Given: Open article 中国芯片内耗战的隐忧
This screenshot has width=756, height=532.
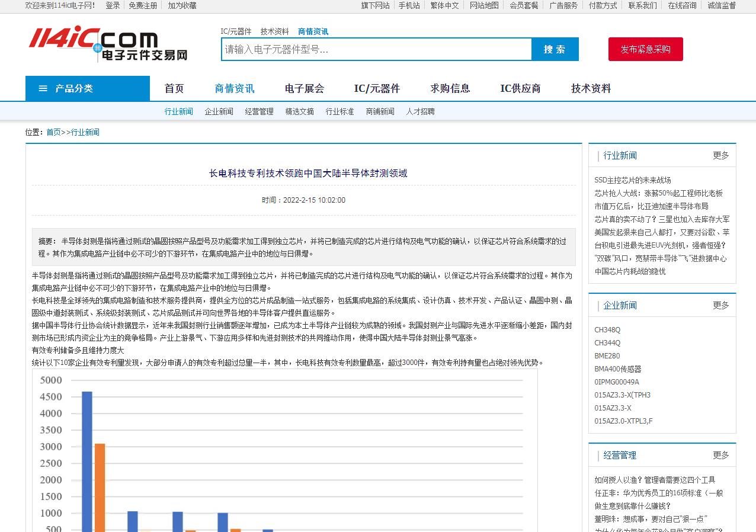Looking at the screenshot, I should pos(630,271).
